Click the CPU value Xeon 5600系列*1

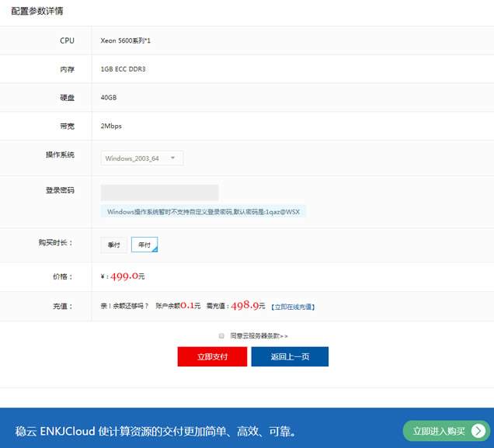click(x=125, y=40)
